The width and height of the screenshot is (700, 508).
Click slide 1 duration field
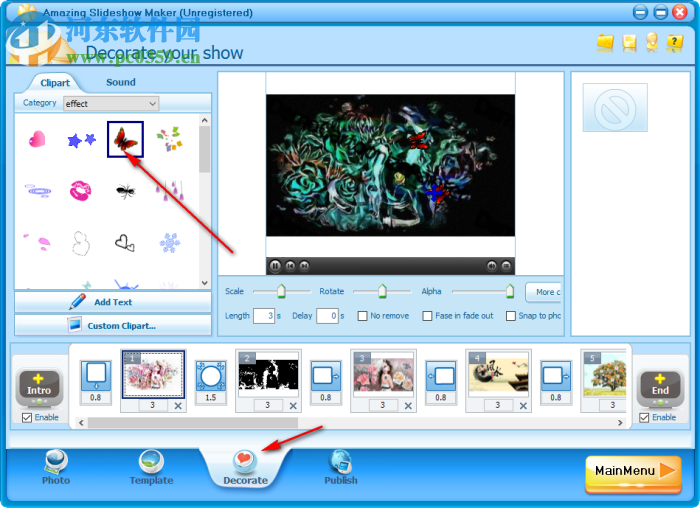click(x=153, y=405)
